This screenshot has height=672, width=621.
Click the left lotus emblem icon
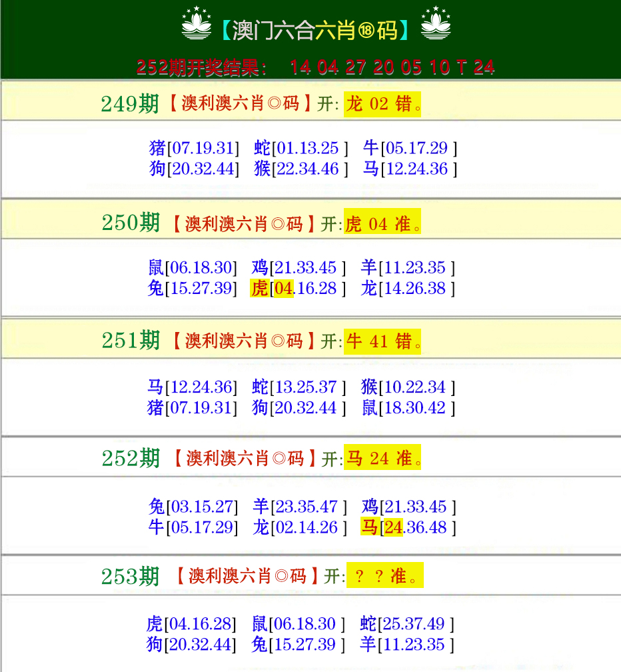point(197,23)
